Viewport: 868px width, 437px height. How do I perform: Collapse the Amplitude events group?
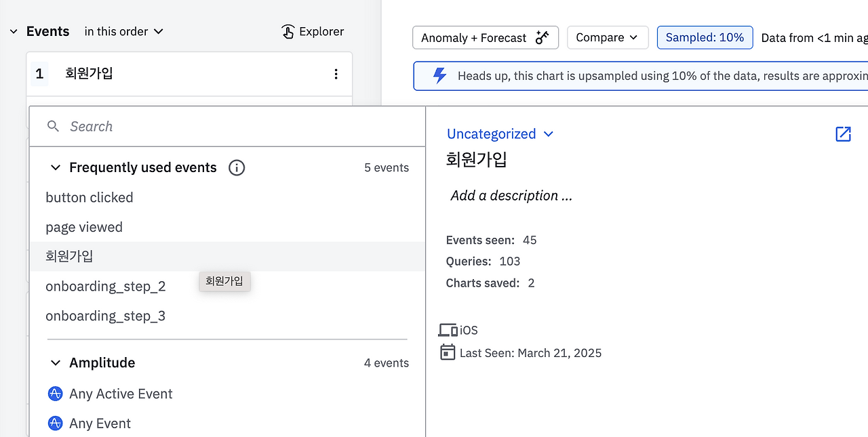[x=56, y=363]
